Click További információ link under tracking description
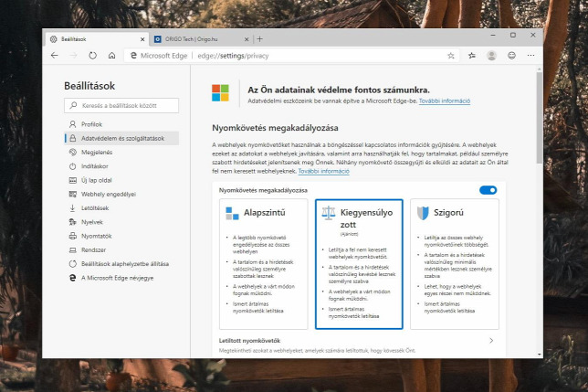 coord(323,171)
